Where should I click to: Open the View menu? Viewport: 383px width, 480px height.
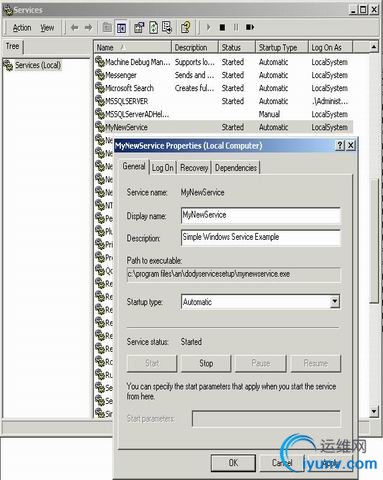(47, 28)
